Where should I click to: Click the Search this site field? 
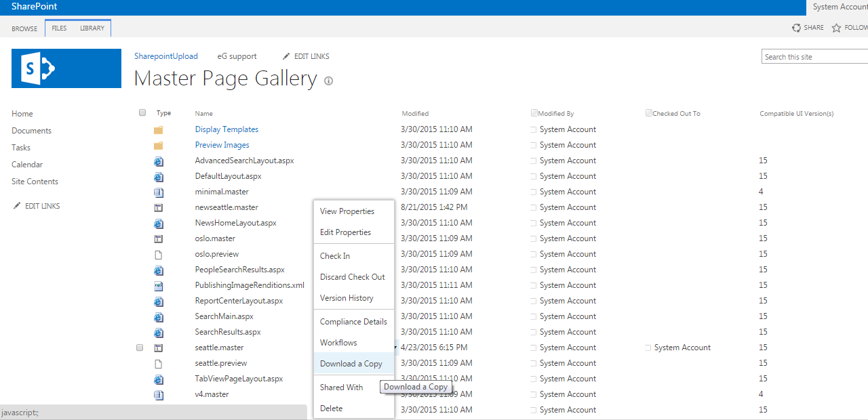pos(814,57)
